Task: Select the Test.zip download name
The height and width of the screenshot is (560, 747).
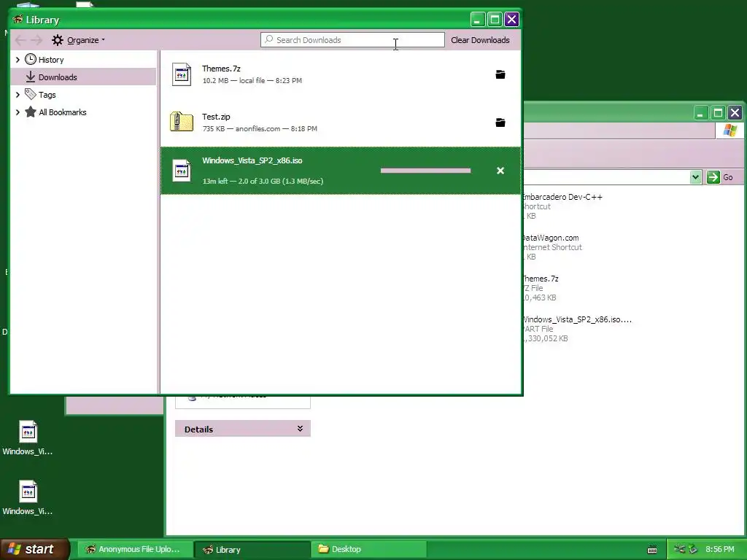Action: (216, 117)
